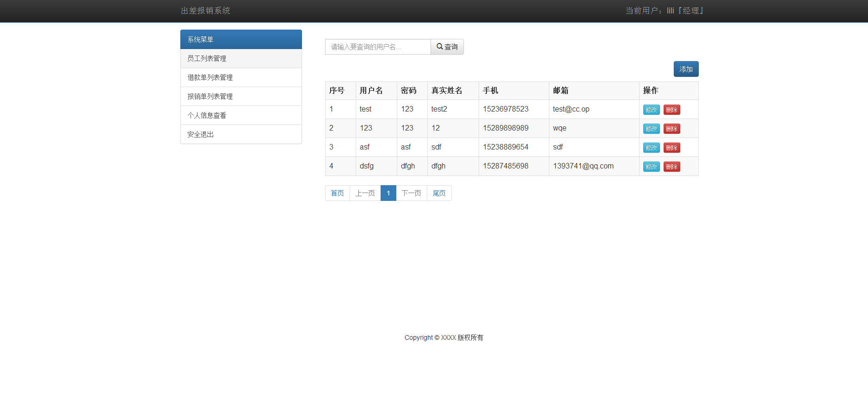Click phone number 15287485698
The height and width of the screenshot is (418, 868).
pyautogui.click(x=505, y=166)
